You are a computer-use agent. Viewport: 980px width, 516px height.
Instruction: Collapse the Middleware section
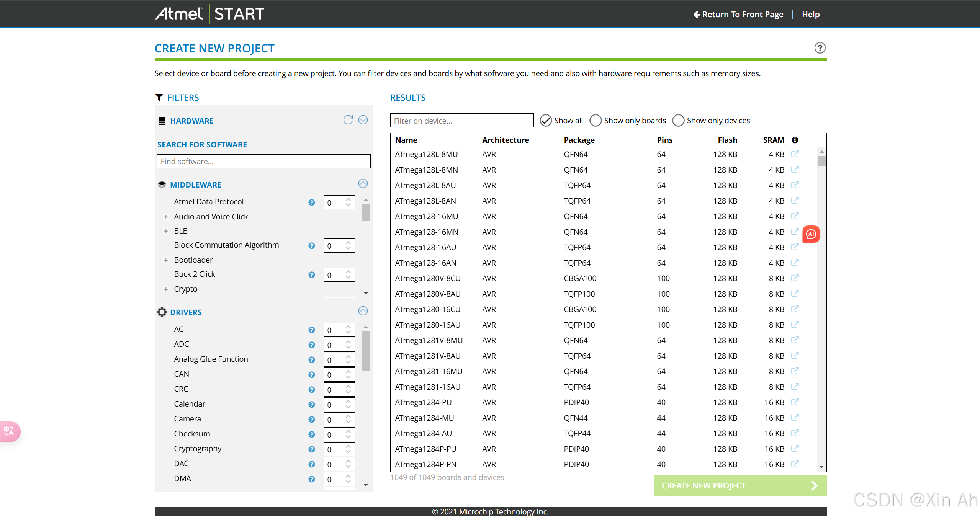click(363, 184)
